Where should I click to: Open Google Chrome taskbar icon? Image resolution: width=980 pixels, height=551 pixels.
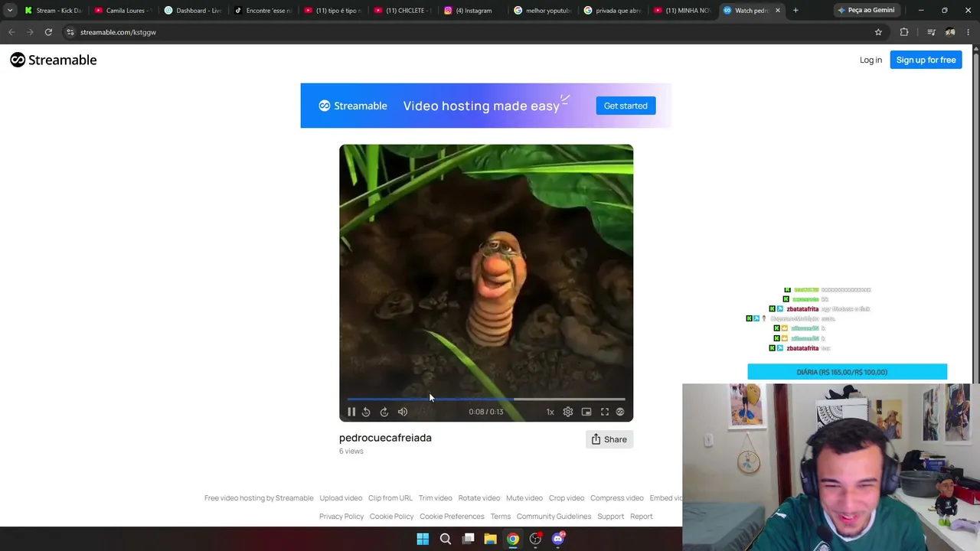point(513,539)
